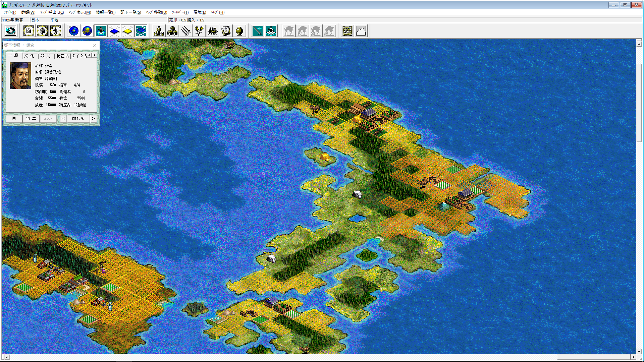Click the crossed swords toolbar icon
Screen dimensions: 644x362
[185, 31]
